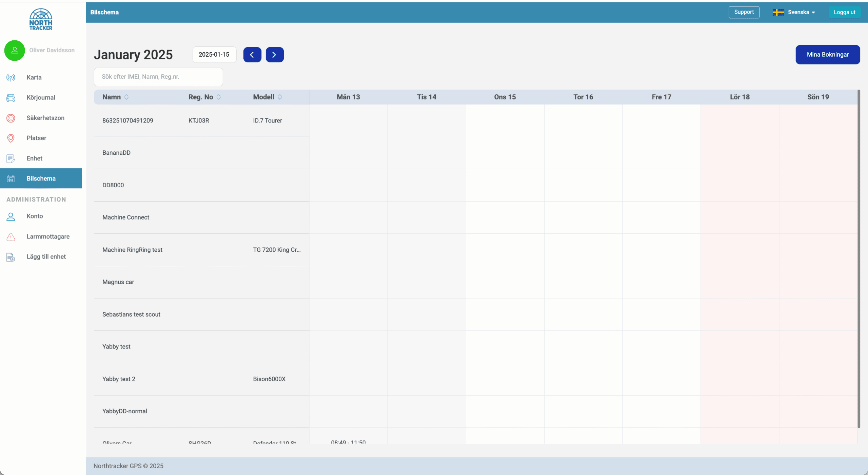Click the Konto user profile icon
868x475 pixels.
[x=11, y=216]
